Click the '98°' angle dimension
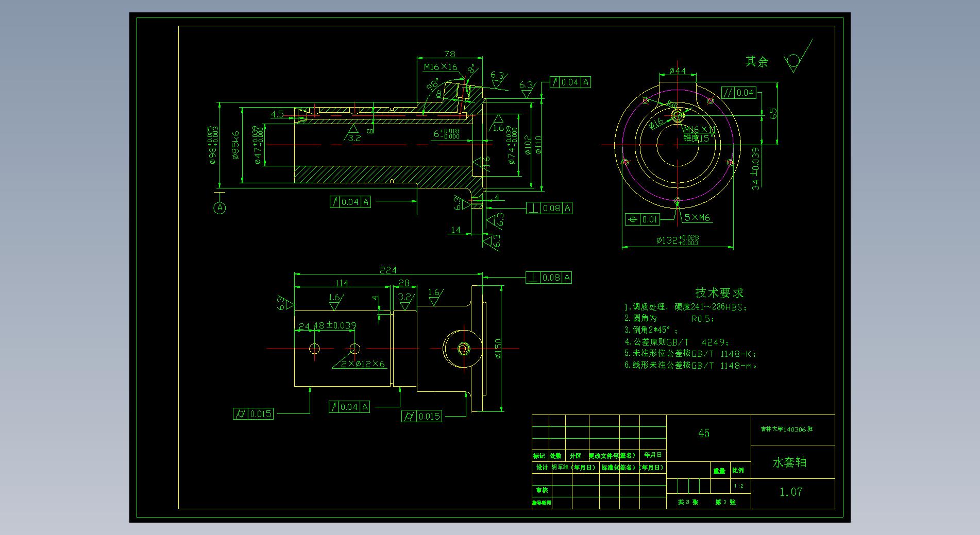Image resolution: width=980 pixels, height=535 pixels. pos(432,85)
